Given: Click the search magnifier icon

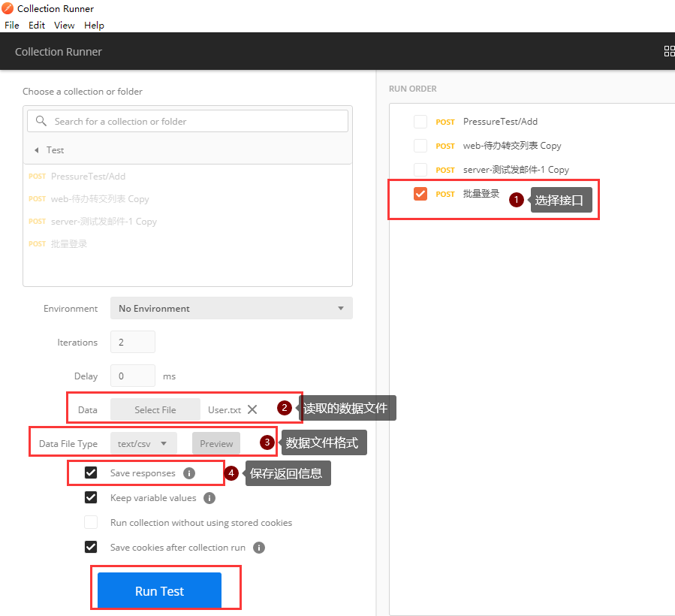Looking at the screenshot, I should coord(41,121).
